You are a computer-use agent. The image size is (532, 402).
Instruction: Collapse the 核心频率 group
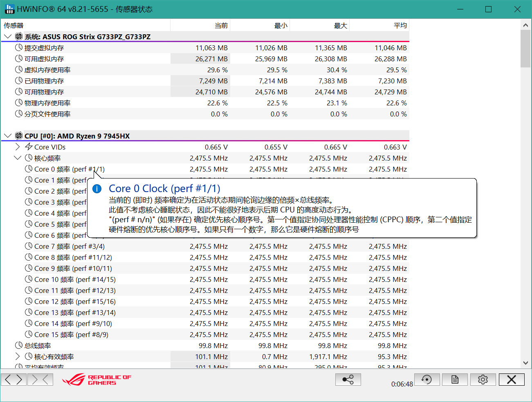(18, 158)
